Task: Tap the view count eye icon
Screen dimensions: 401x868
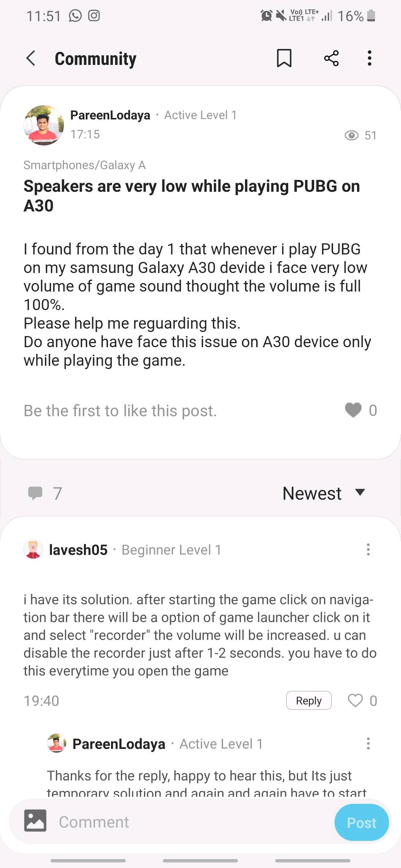Action: [x=351, y=135]
